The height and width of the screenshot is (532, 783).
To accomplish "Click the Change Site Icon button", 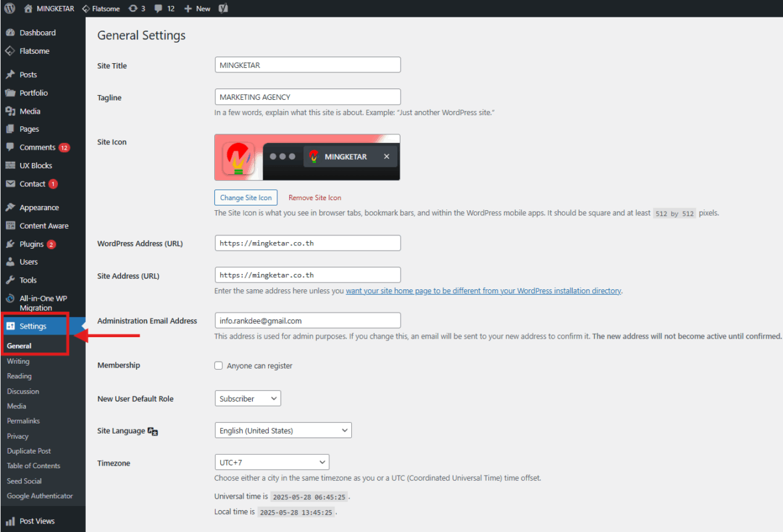I will click(245, 198).
